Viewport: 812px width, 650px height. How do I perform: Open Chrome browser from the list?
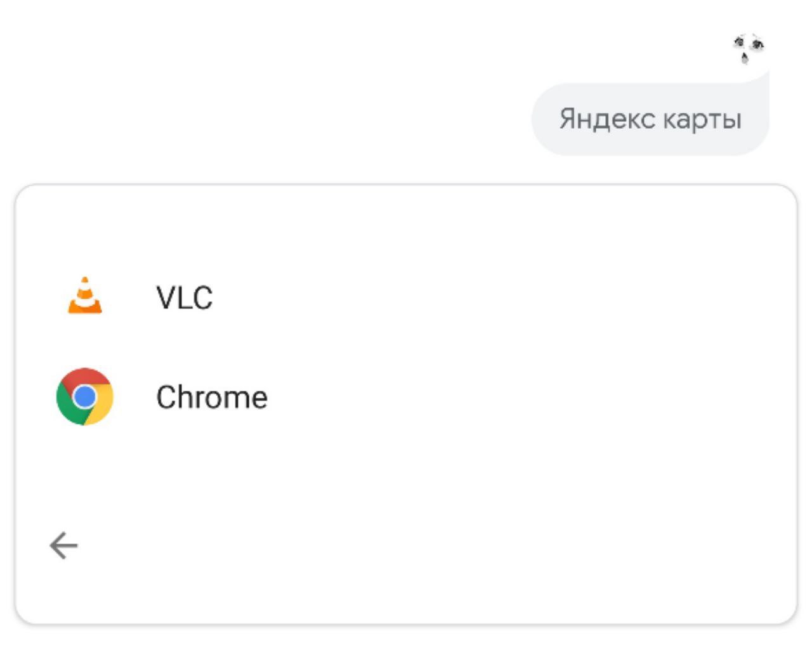(406, 397)
